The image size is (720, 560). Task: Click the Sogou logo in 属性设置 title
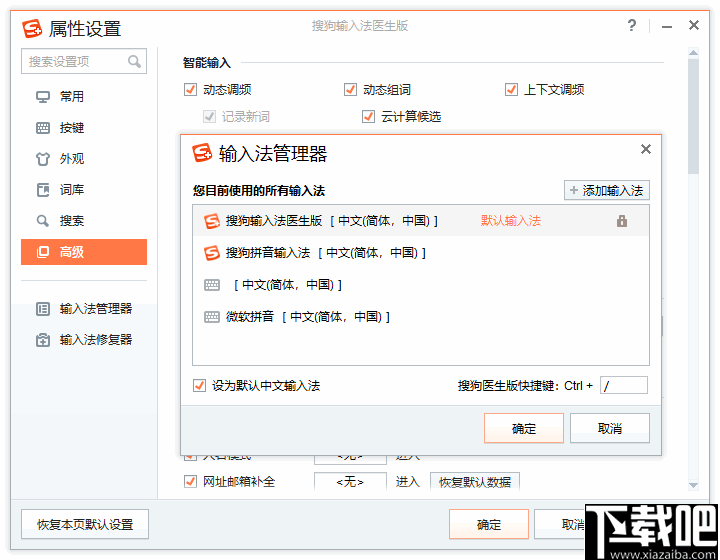[32, 28]
